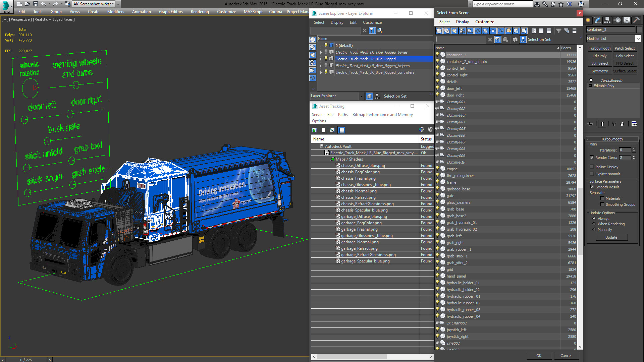644x362 pixels.
Task: Toggle Display Geometry filter in Select From Scene
Action: point(439,31)
